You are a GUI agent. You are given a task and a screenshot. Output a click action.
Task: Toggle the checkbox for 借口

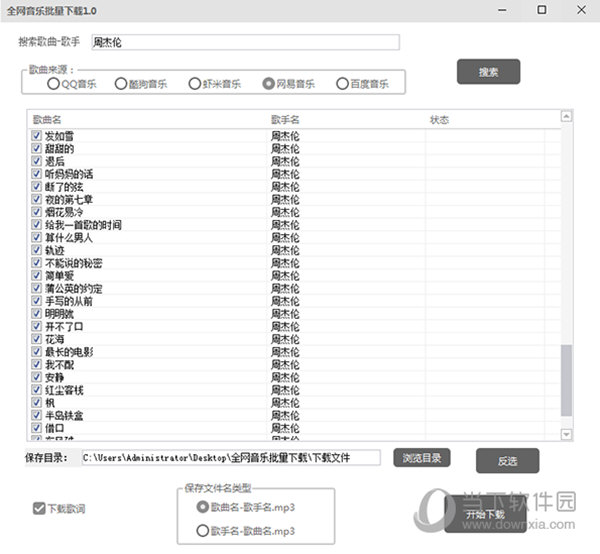(x=36, y=427)
